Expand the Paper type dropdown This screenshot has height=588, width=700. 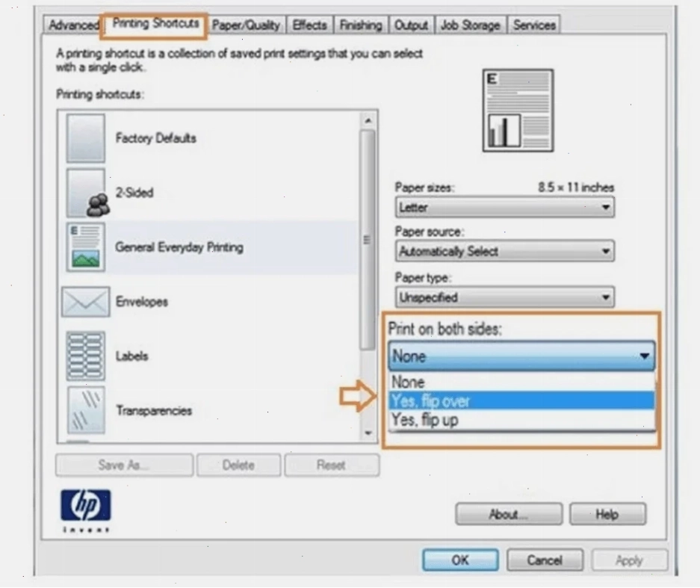(x=504, y=297)
